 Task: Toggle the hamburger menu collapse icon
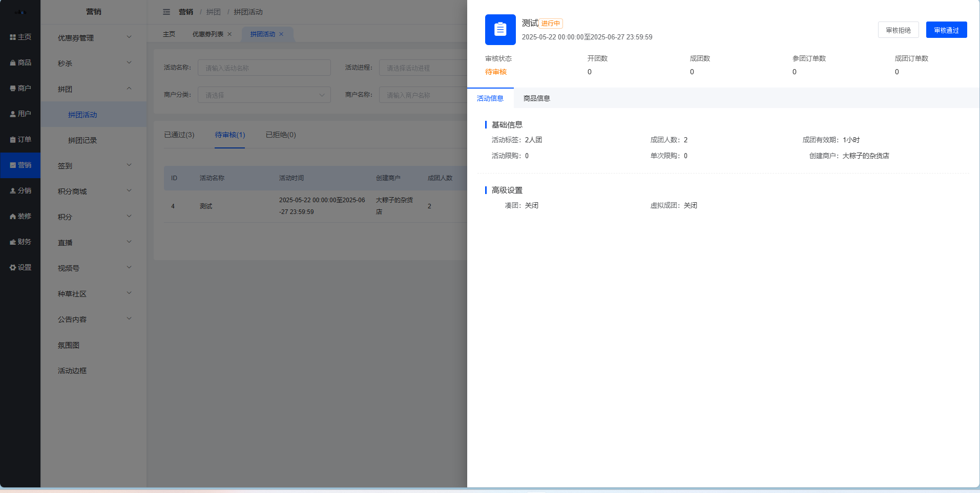tap(166, 12)
